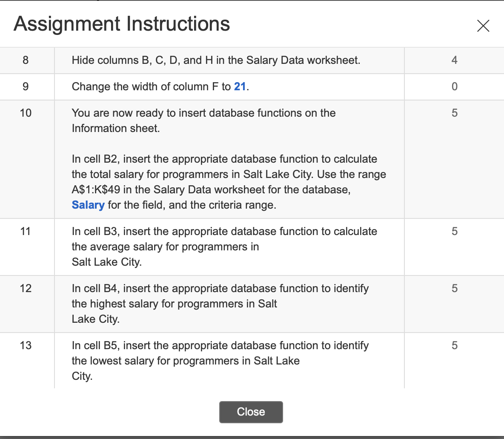
Task: Click the point value 0 for row 9
Action: [x=454, y=86]
